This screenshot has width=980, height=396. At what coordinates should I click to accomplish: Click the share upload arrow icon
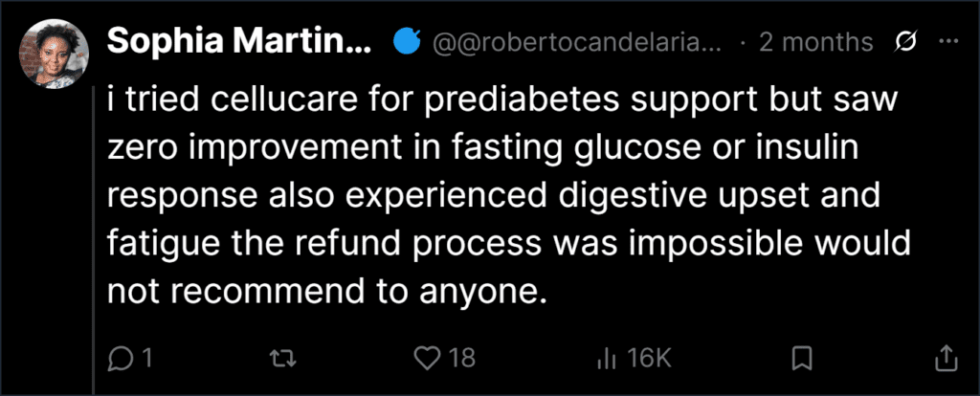[x=945, y=358]
